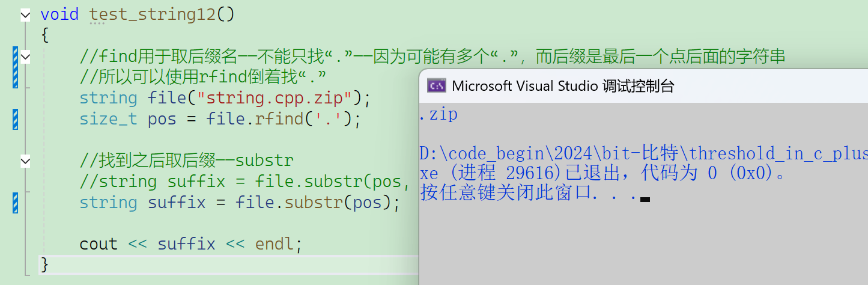The height and width of the screenshot is (285, 868).
Task: Click the change marker beside the rfind line
Action: (x=15, y=120)
